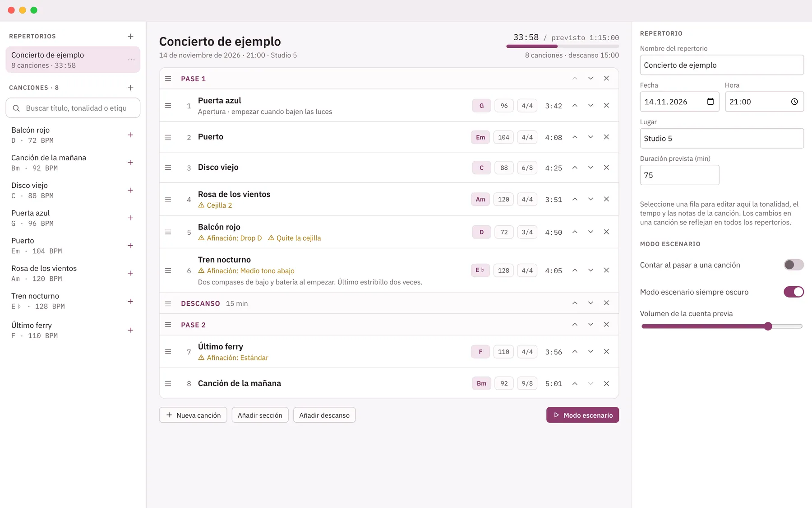This screenshot has height=508, width=812.
Task: Grab the drag handle of Puerta azul row
Action: [x=168, y=105]
